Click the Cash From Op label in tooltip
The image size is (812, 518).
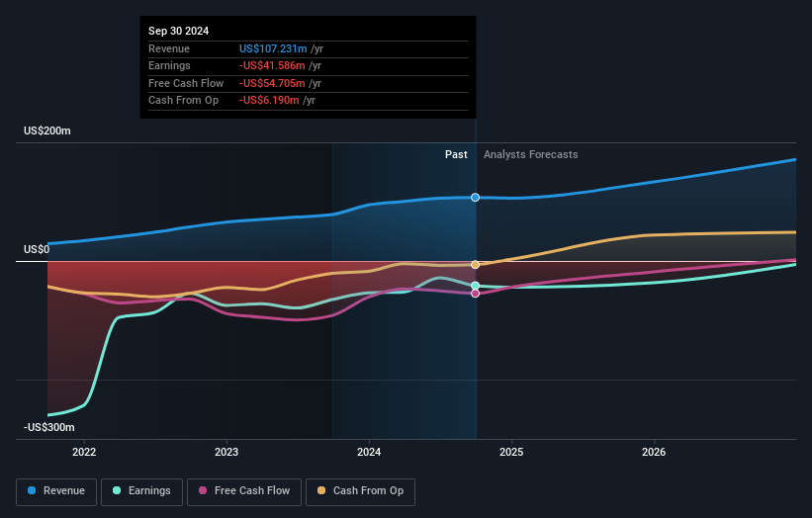pyautogui.click(x=183, y=101)
